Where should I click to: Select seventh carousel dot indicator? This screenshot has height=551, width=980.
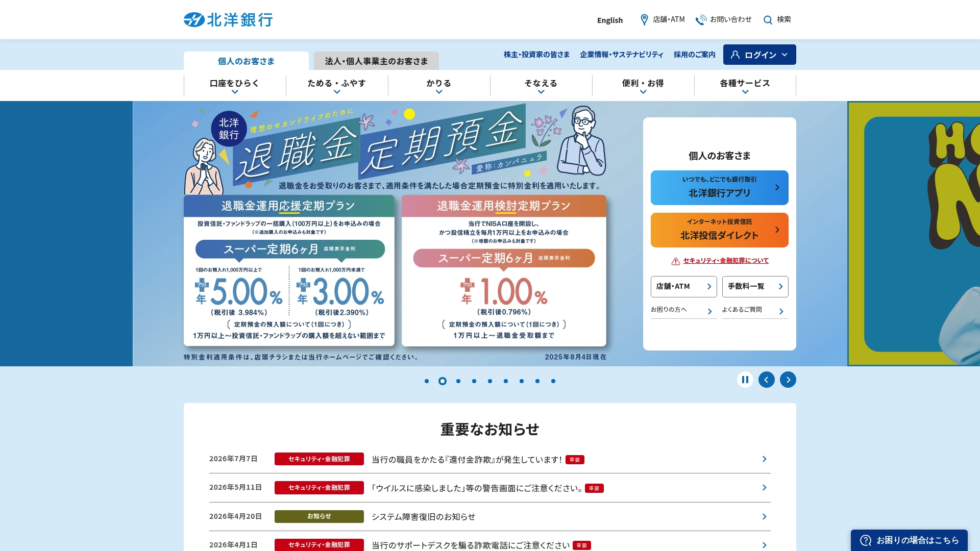522,381
